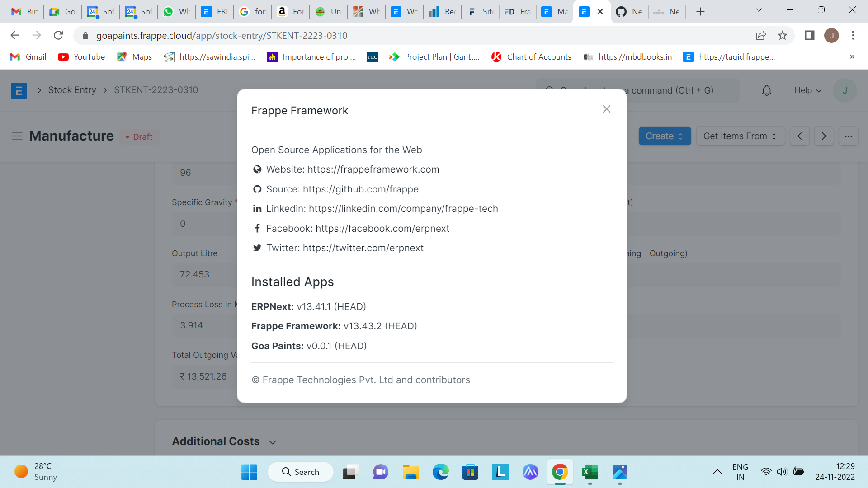Switch to the GitHub browser tab
868x488 pixels.
tap(629, 12)
